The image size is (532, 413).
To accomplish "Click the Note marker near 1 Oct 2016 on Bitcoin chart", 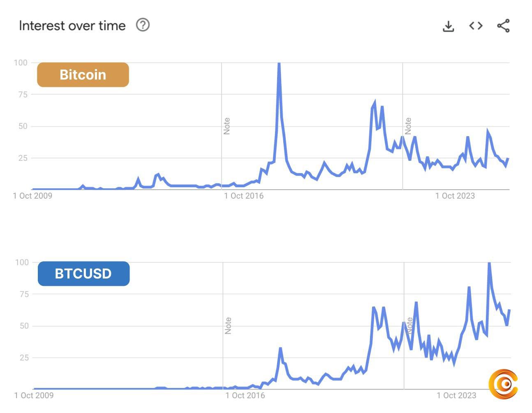I will pos(227,126).
